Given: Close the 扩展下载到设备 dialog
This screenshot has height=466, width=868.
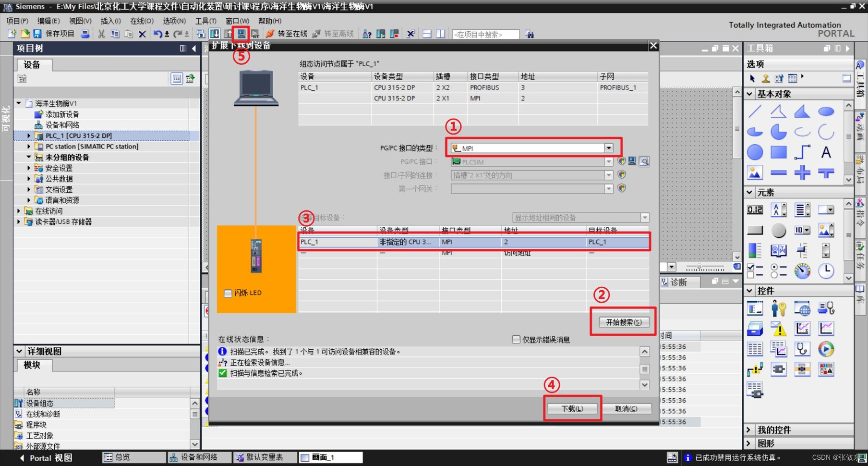Looking at the screenshot, I should coord(653,46).
